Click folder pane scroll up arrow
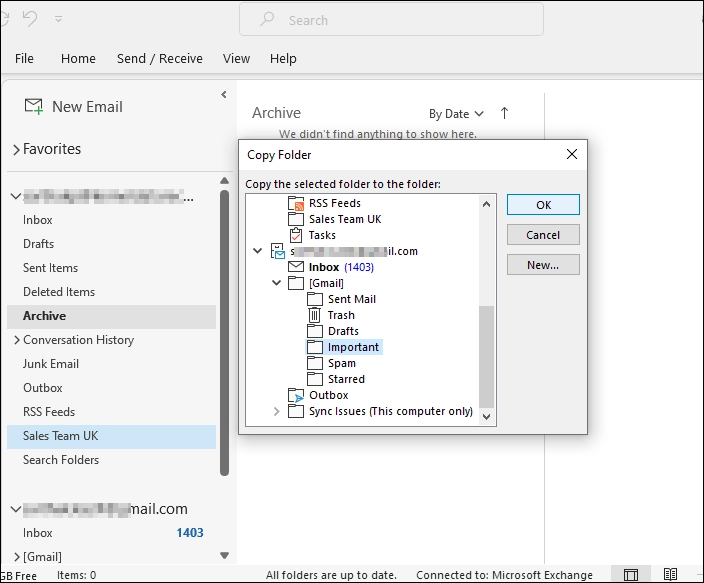Viewport: 704px width, 583px height. tap(224, 181)
